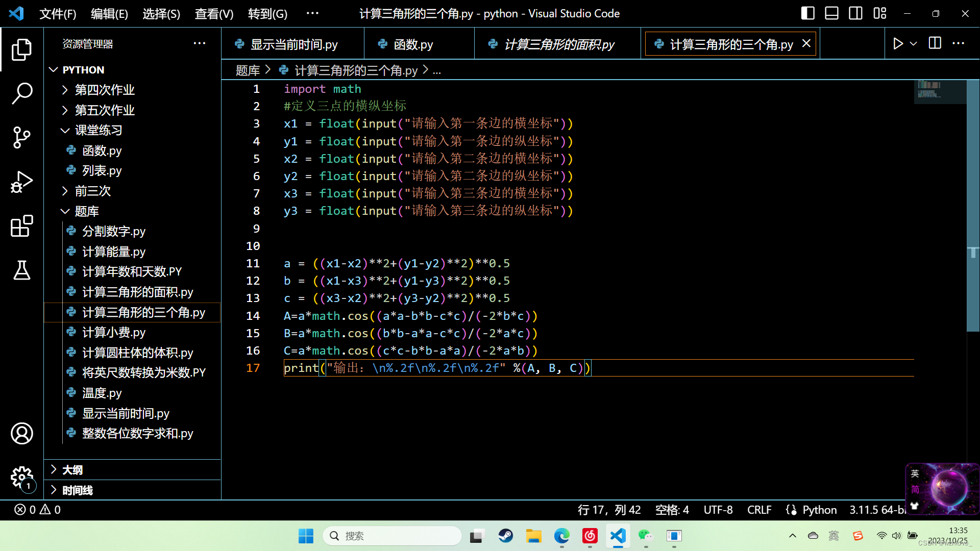Viewport: 980px width, 551px height.
Task: Toggle the bottom Panel visibility
Action: [x=831, y=13]
